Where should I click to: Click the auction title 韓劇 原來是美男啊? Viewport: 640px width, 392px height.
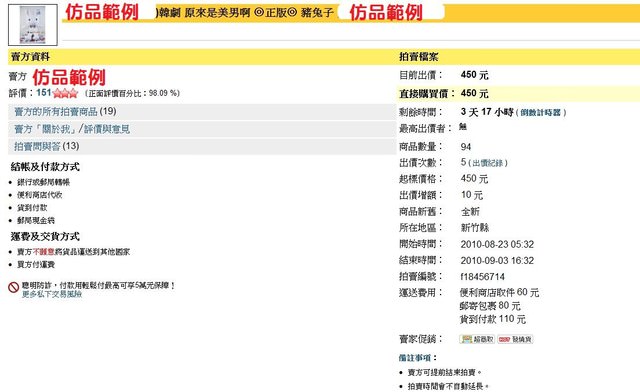204,13
